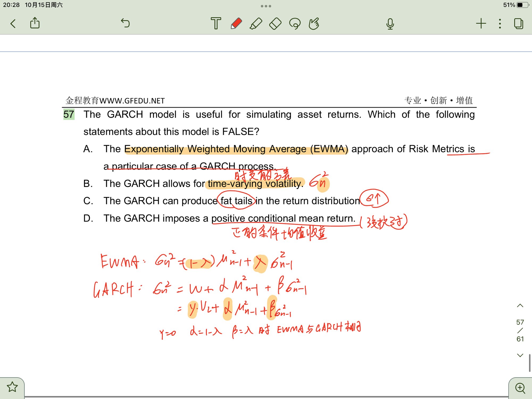The width and height of the screenshot is (532, 399).
Task: Open the share/export menu
Action: click(35, 23)
